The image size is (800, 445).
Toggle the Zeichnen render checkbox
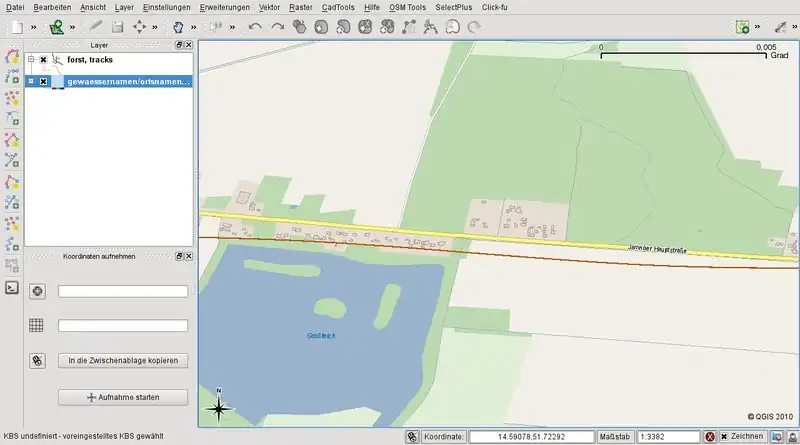tap(724, 437)
